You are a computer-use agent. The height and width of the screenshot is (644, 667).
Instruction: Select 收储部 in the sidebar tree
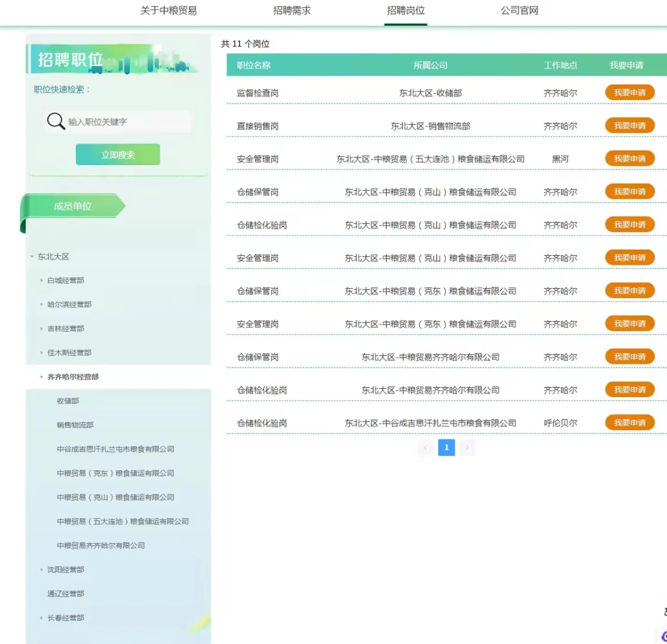[68, 401]
